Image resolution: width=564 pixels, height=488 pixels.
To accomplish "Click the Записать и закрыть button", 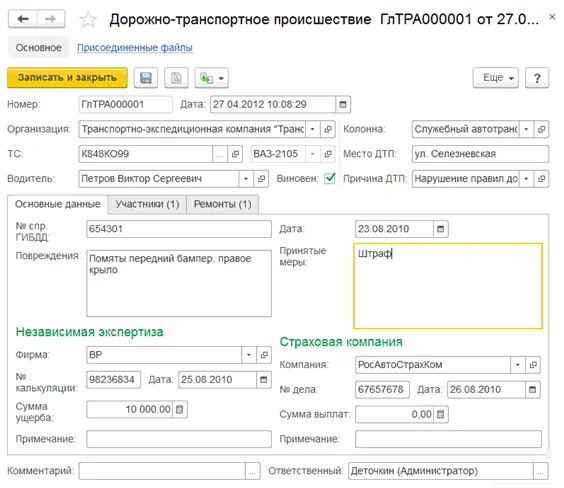I will [67, 78].
